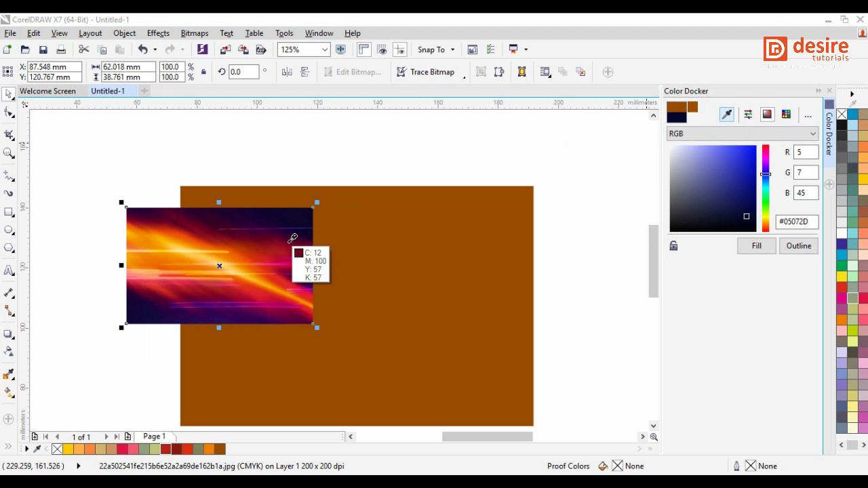Viewport: 868px width, 488px height.
Task: Show color sliders in Color Docker
Action: 748,115
